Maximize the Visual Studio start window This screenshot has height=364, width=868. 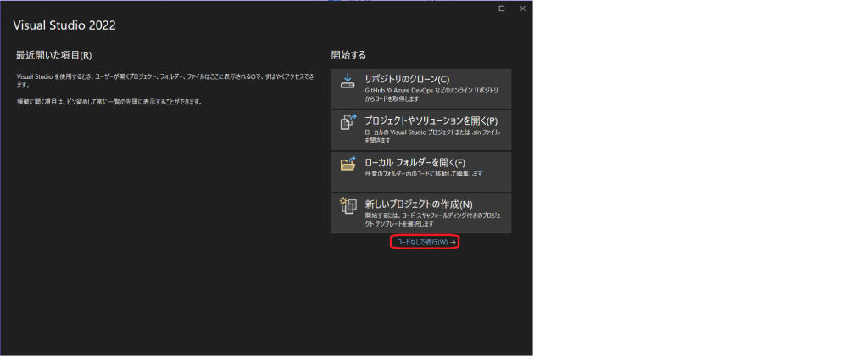tap(501, 8)
